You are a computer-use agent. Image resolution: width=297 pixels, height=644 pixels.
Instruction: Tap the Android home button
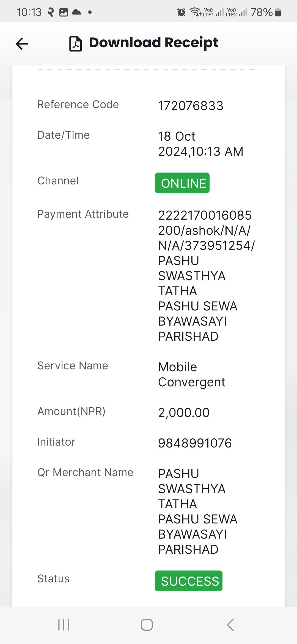147,625
